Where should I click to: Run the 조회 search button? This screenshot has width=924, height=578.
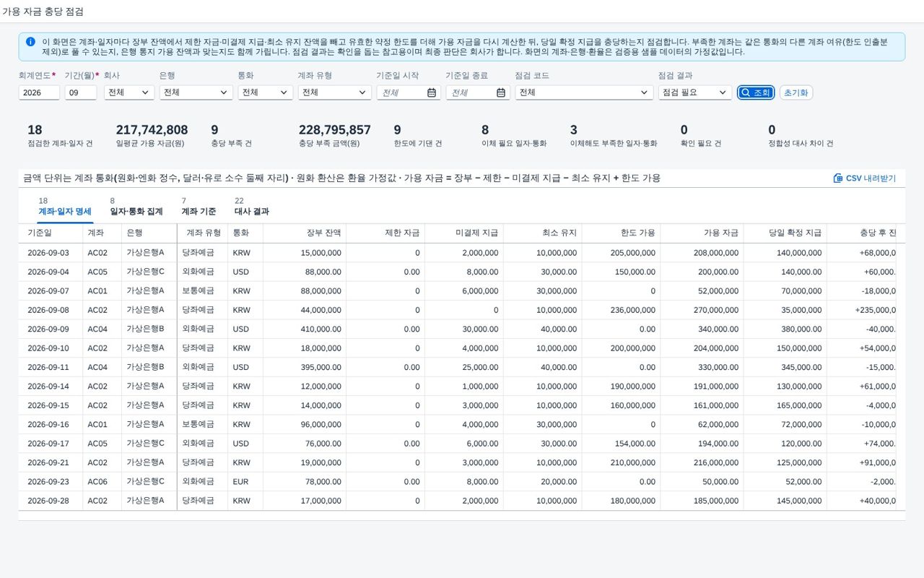point(756,92)
